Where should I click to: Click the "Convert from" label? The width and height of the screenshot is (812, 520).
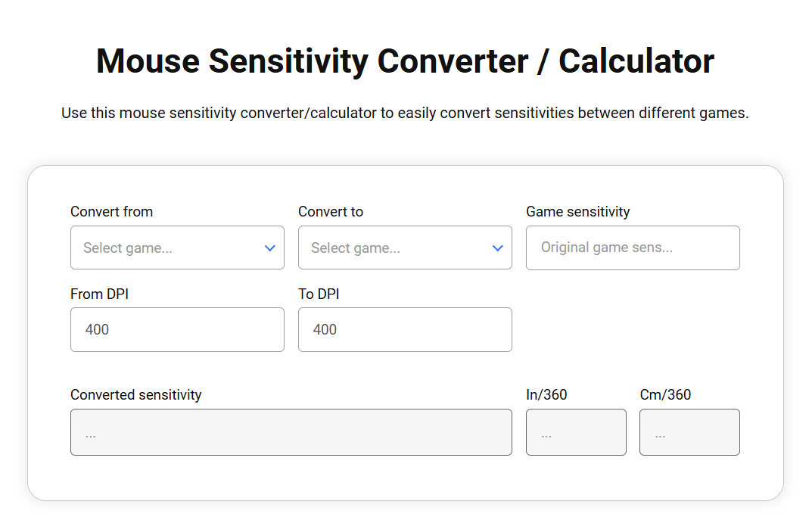pyautogui.click(x=111, y=212)
